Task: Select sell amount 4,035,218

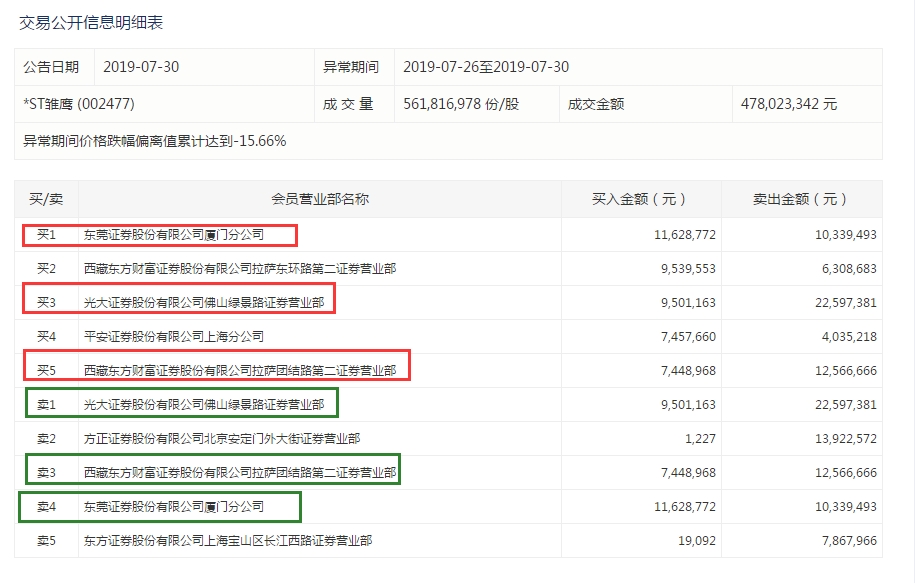Action: coord(849,336)
